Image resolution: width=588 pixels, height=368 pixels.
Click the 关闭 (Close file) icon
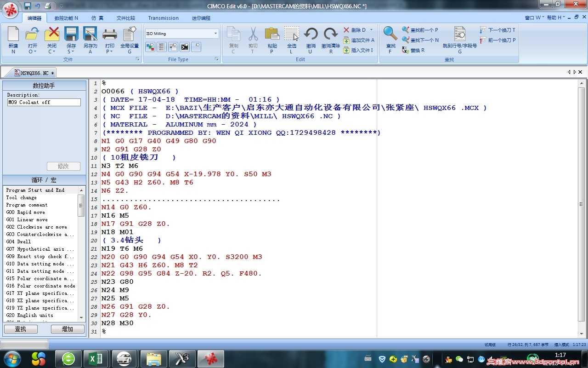(x=52, y=34)
